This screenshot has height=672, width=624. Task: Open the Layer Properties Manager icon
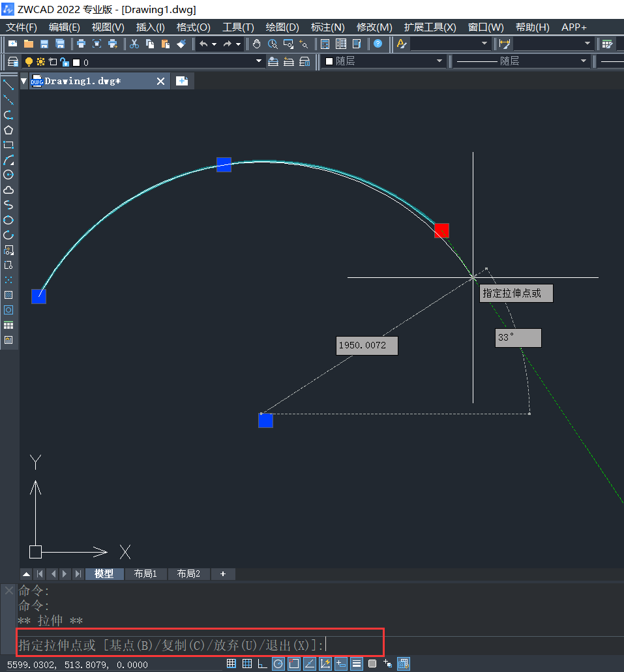coord(13,62)
